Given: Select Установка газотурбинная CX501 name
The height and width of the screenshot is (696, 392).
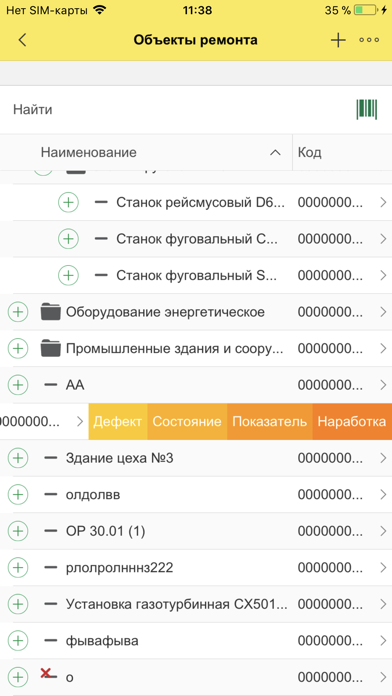Looking at the screenshot, I should [x=177, y=604].
